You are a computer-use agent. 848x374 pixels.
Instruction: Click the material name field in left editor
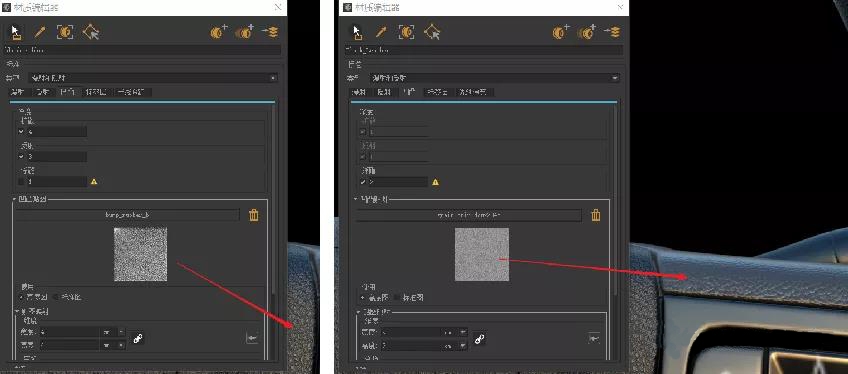click(143, 50)
